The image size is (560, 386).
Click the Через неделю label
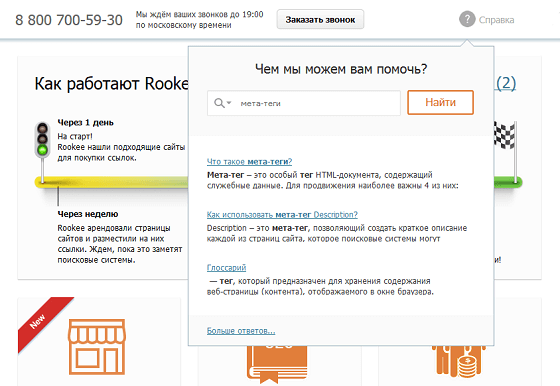tap(88, 214)
